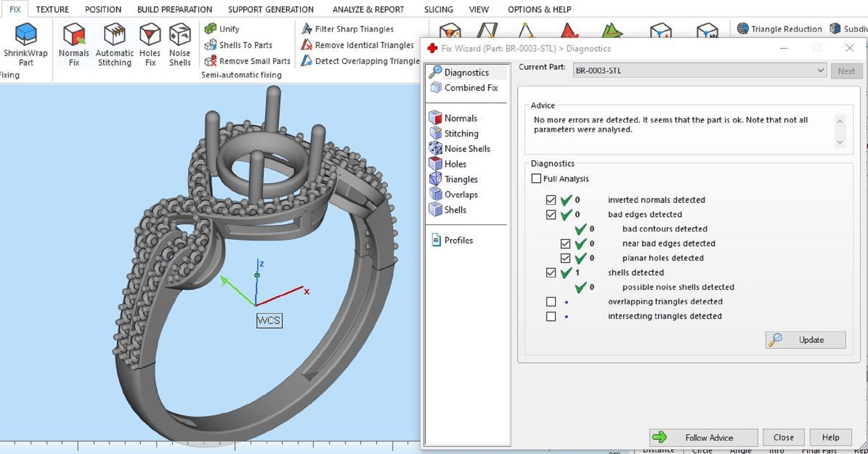Open the Triangles page in Fix Wizard

click(453, 179)
